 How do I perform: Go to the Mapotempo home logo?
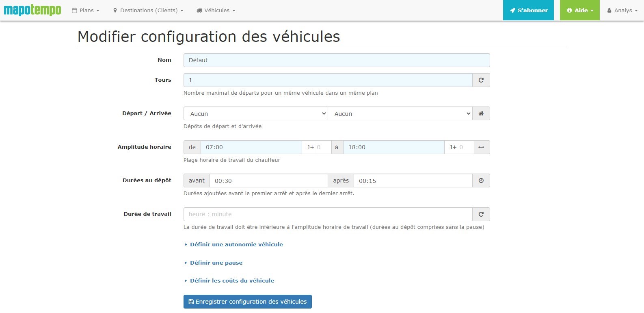[32, 10]
